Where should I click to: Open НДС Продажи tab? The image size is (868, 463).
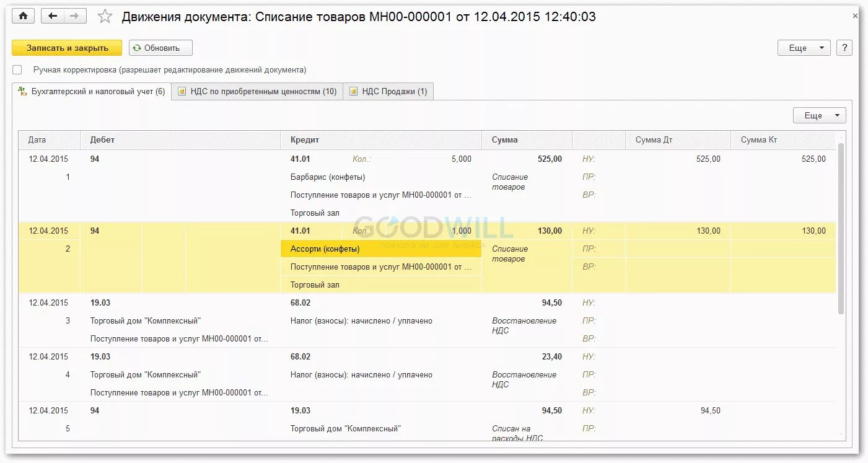388,91
